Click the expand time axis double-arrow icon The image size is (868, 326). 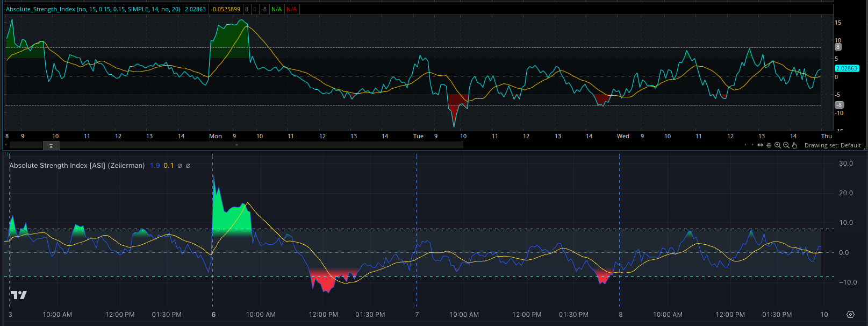coord(761,145)
